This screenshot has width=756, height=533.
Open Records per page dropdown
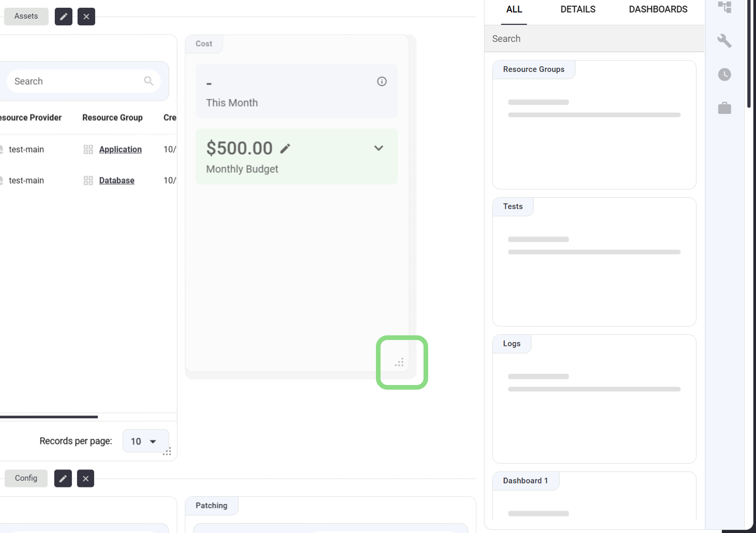click(x=145, y=441)
